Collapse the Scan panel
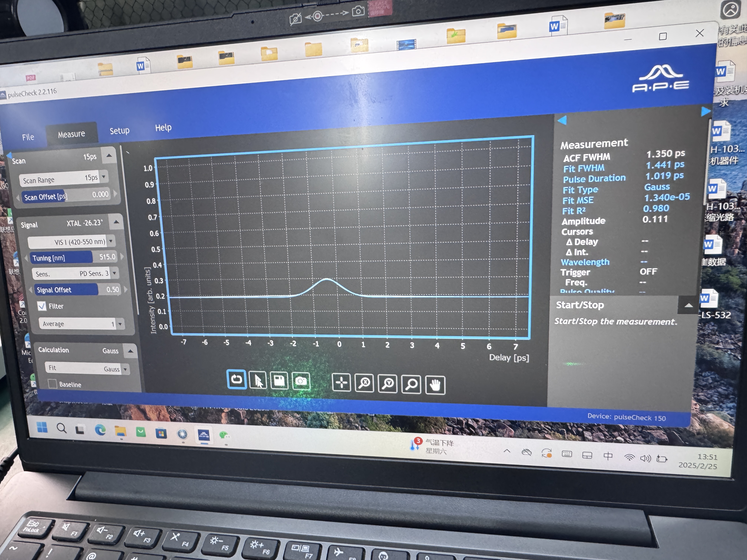The image size is (747, 560). click(x=109, y=155)
